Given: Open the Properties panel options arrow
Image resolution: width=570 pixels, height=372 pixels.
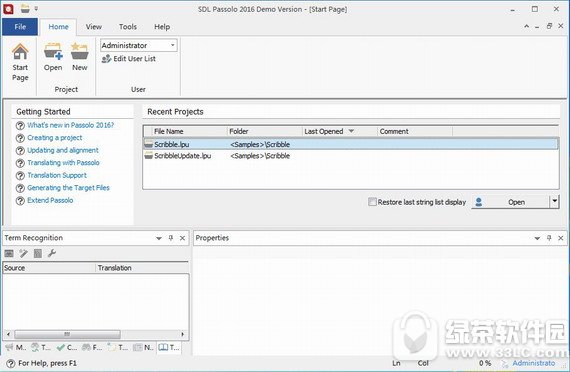Looking at the screenshot, I should coord(537,239).
